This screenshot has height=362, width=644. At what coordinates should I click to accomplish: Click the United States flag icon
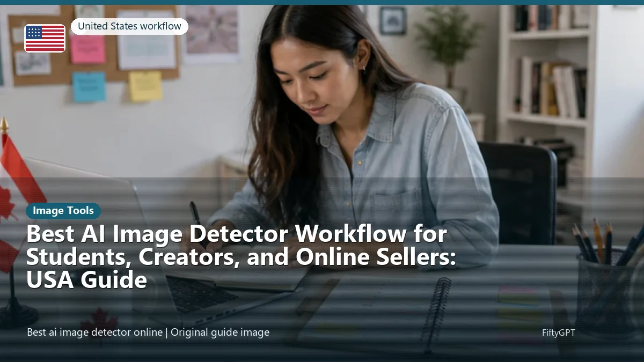pyautogui.click(x=45, y=39)
